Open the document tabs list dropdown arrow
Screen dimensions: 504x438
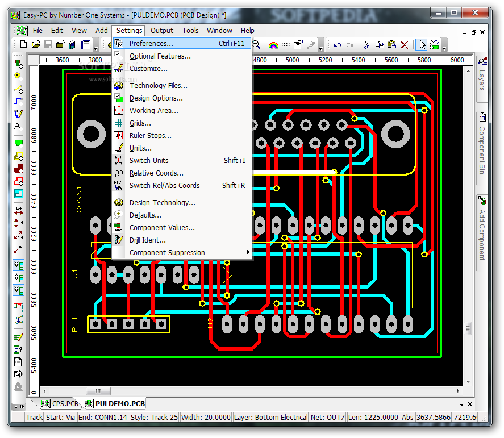pyautogui.click(x=461, y=404)
